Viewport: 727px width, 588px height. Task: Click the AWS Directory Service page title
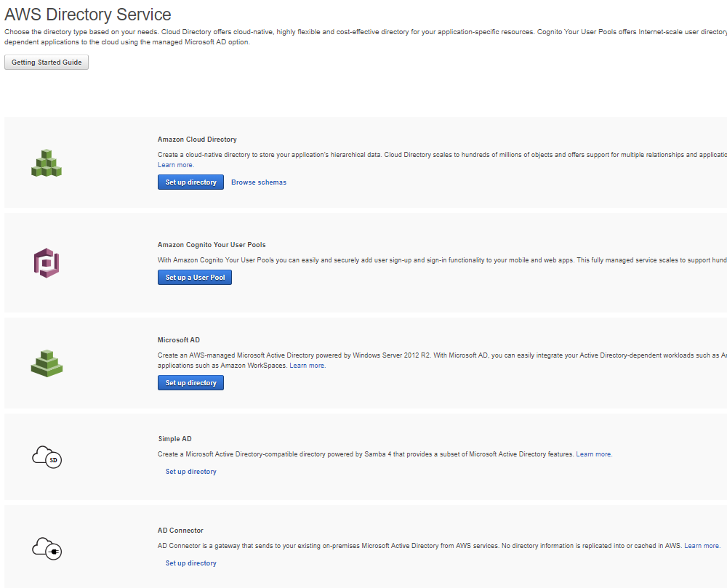pos(88,15)
